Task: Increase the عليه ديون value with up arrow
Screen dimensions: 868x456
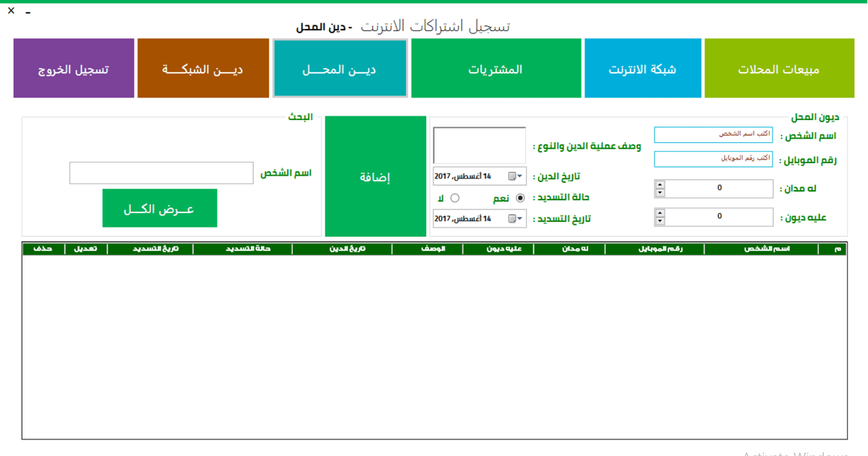Action: [x=660, y=212]
